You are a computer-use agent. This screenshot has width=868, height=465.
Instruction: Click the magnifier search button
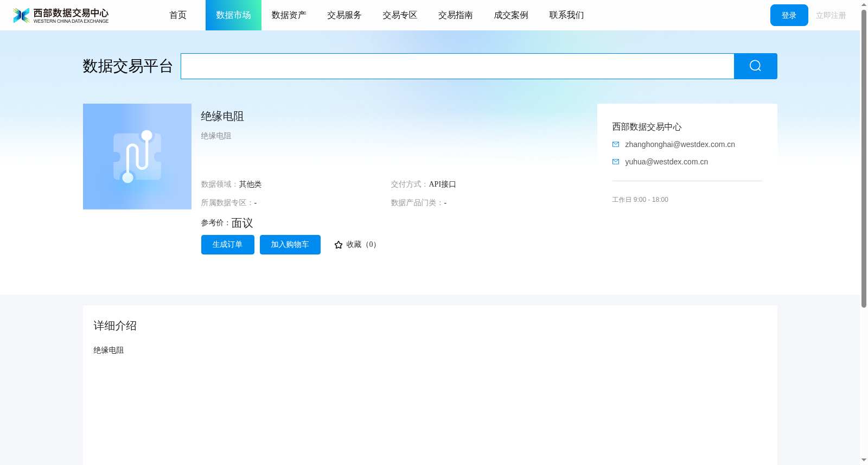click(755, 66)
